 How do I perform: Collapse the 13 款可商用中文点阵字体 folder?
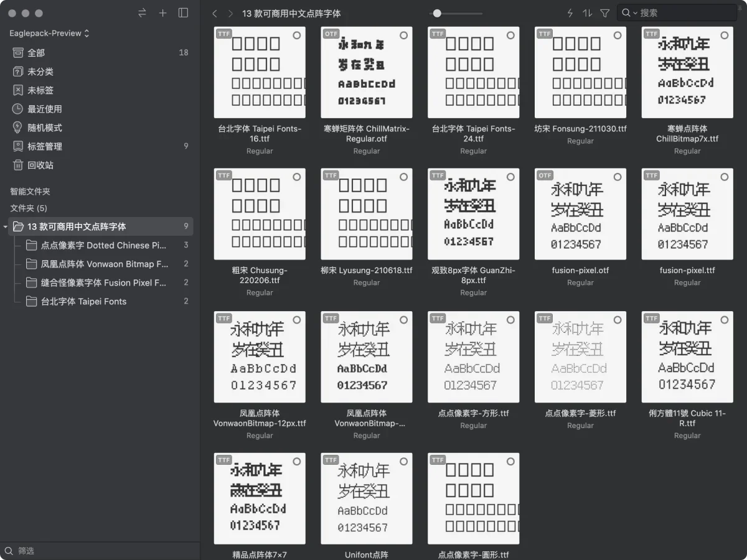6,227
